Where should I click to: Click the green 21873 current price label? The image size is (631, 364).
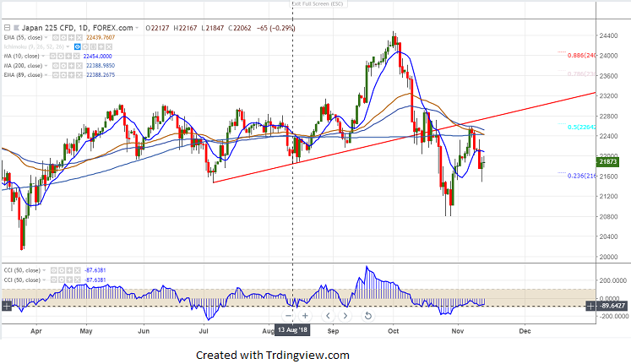click(x=607, y=161)
